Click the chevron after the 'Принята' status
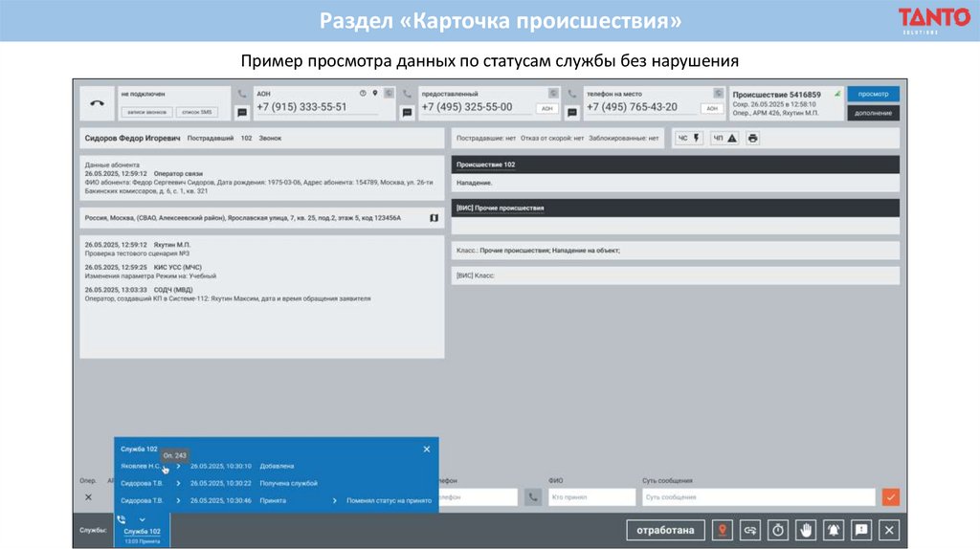The width and height of the screenshot is (980, 549). point(334,501)
